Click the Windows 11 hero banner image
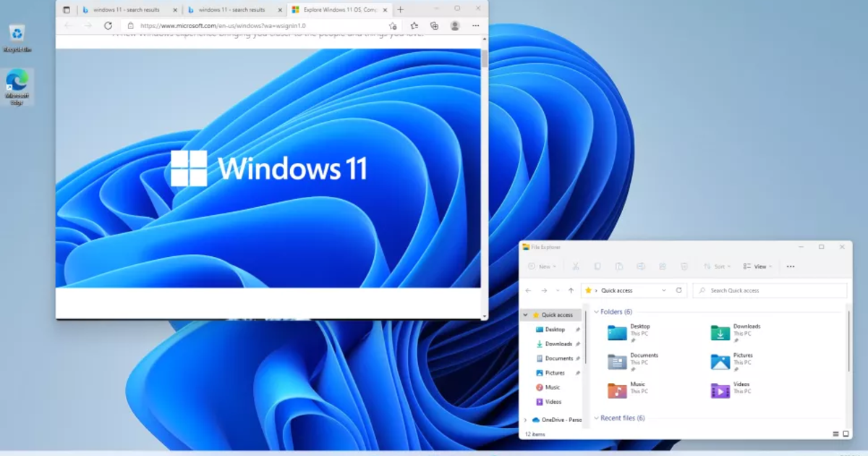The height and width of the screenshot is (456, 868). pos(268,168)
